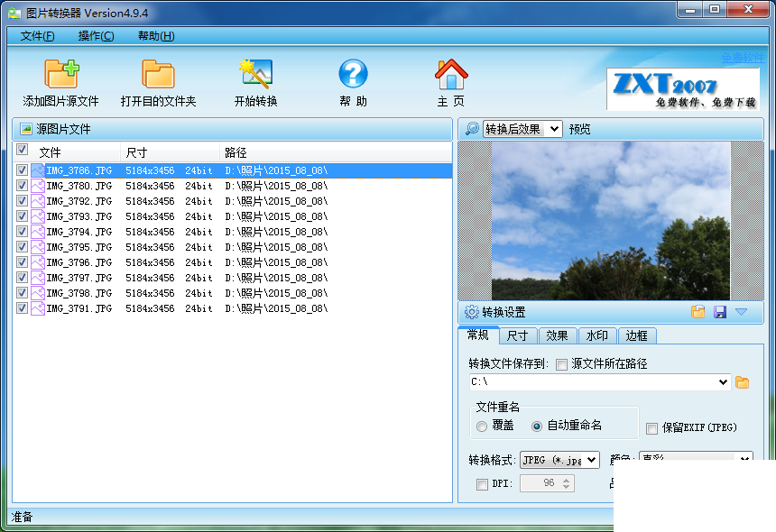Go to the 主页 home icon
Viewport: 776px width, 532px height.
pyautogui.click(x=451, y=74)
